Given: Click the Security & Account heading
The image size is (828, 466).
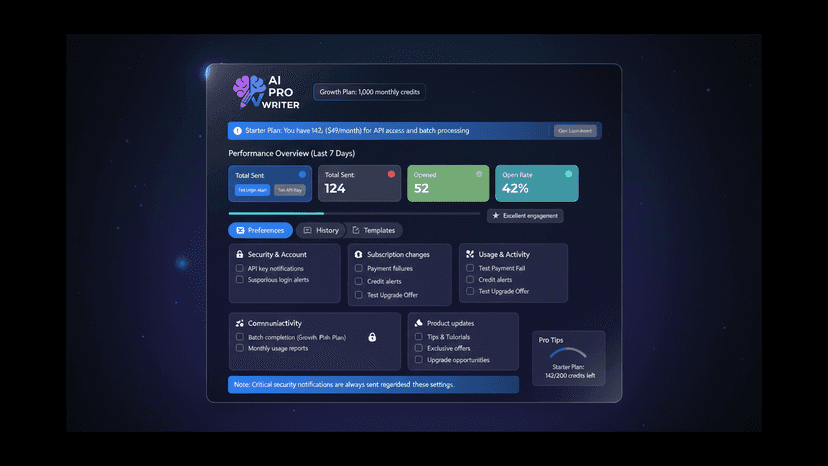Looking at the screenshot, I should tap(277, 254).
